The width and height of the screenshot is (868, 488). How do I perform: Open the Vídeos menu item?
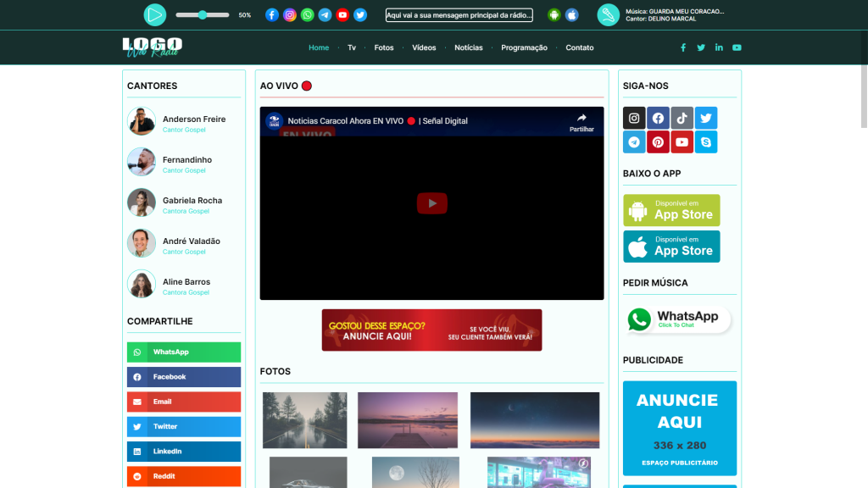point(424,47)
